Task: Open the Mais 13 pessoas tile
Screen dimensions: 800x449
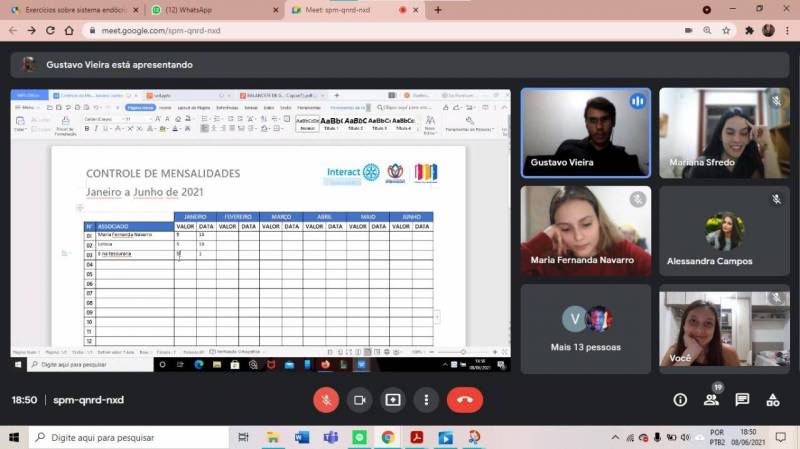Action: coord(586,329)
